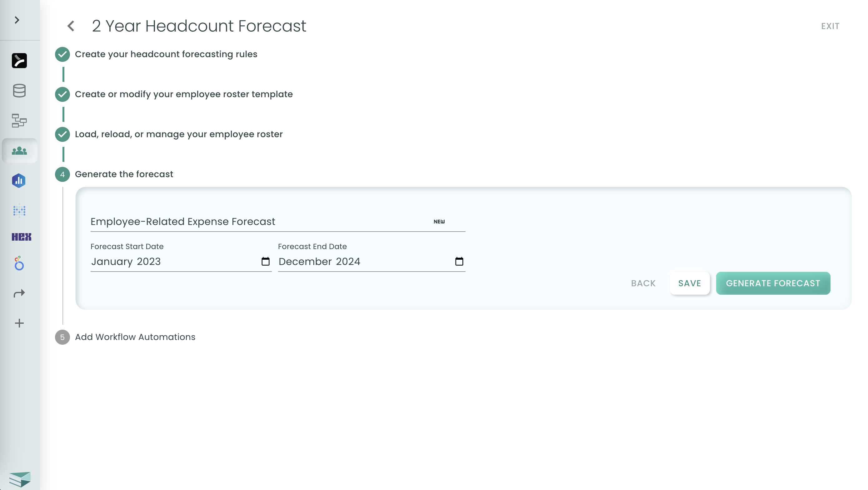This screenshot has height=490, width=868.
Task: Click the workflow diagram icon in the sidebar
Action: (19, 121)
